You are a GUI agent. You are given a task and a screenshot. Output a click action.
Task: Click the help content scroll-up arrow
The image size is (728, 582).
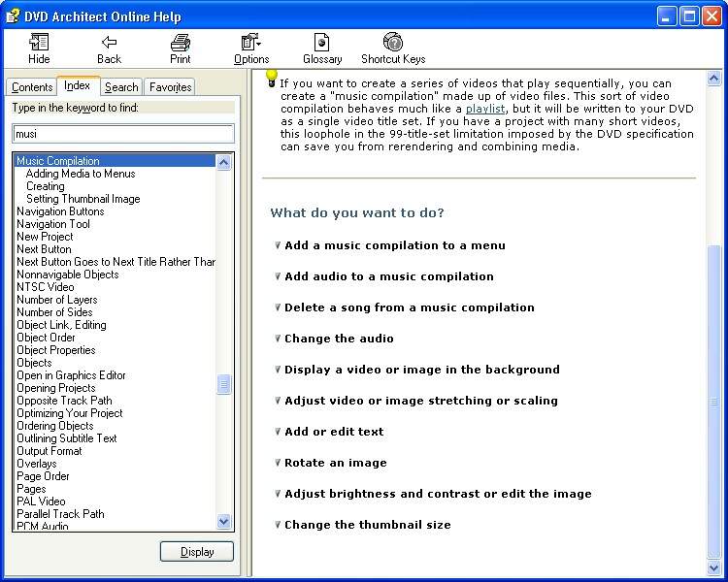click(713, 78)
